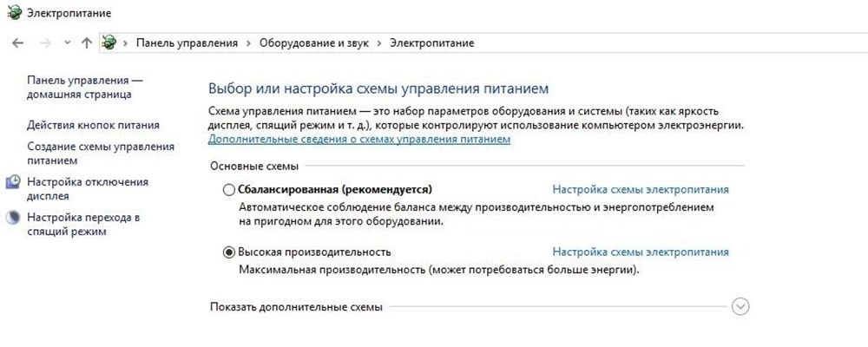Select the Сбалансированная power plan radio button
The width and height of the screenshot is (868, 347).
[x=228, y=190]
